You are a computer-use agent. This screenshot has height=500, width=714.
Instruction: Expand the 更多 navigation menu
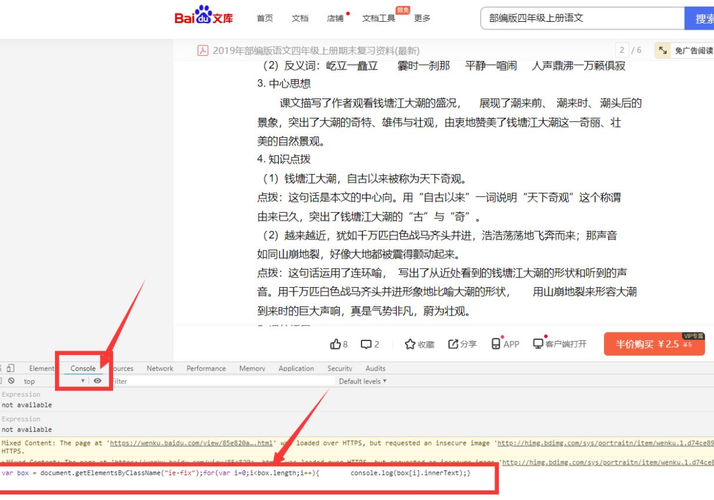[423, 18]
